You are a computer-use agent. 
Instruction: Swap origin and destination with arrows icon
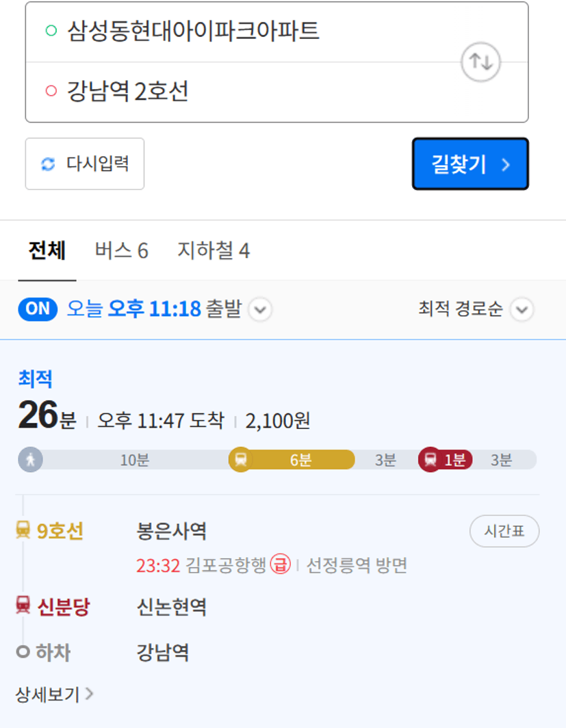[480, 62]
